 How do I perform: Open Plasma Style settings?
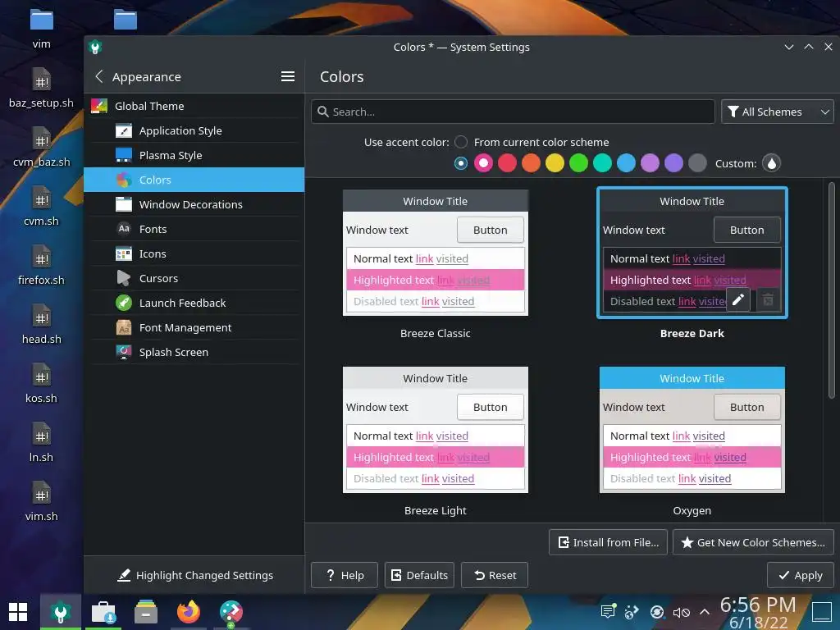(194, 155)
